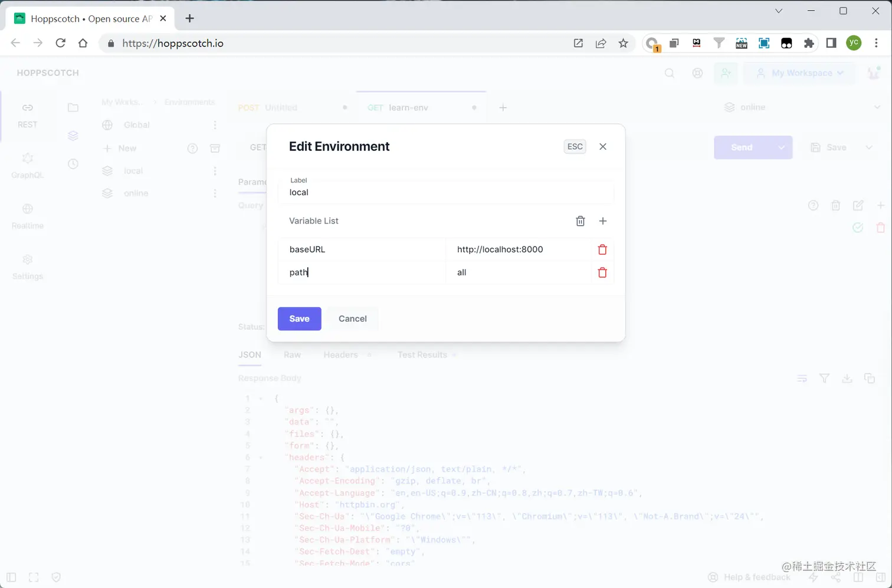Screen dimensions: 892x588
Task: Toggle line wrap in response body
Action: coord(802,378)
